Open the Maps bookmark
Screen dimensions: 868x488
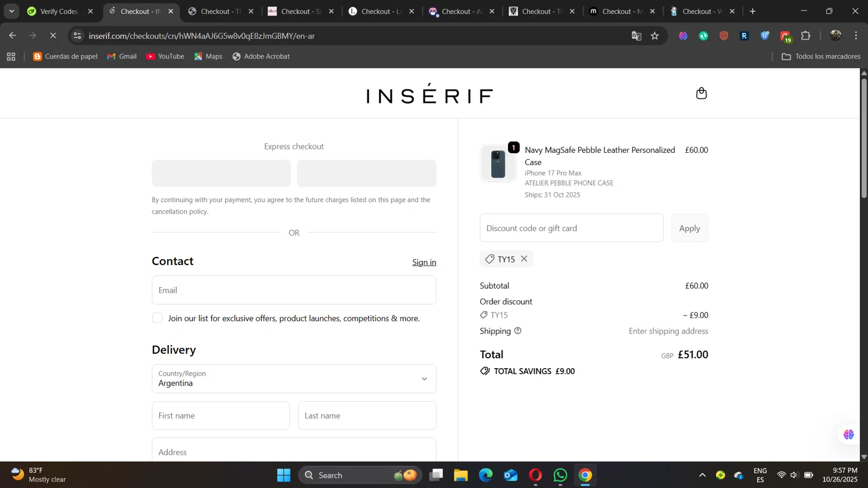tap(208, 57)
